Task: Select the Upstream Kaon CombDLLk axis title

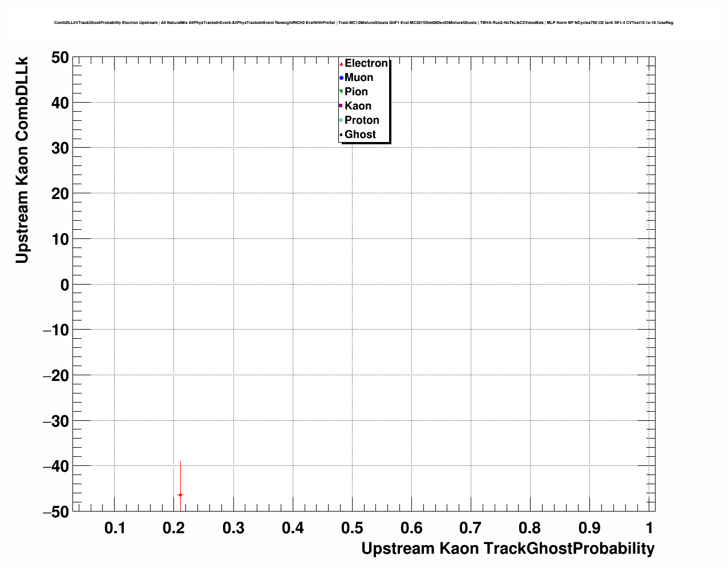Action: [22, 160]
